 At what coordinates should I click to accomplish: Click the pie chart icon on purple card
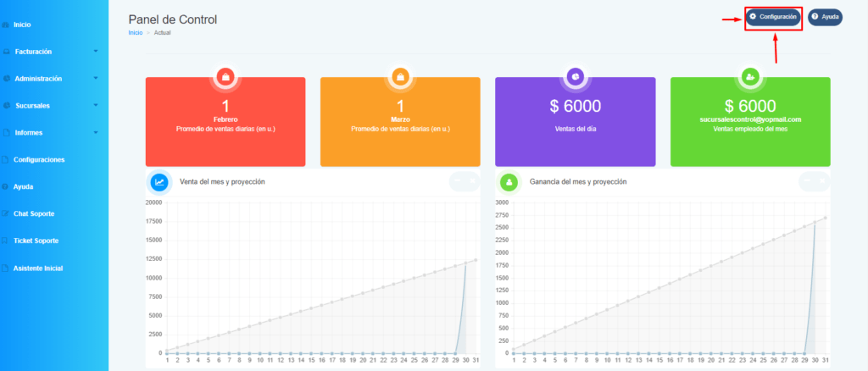click(x=576, y=77)
